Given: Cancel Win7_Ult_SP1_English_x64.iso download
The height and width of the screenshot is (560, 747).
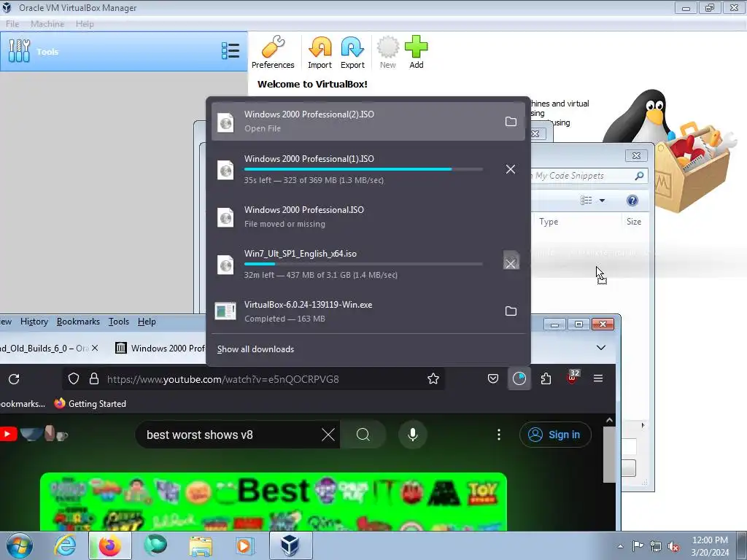Looking at the screenshot, I should point(511,263).
